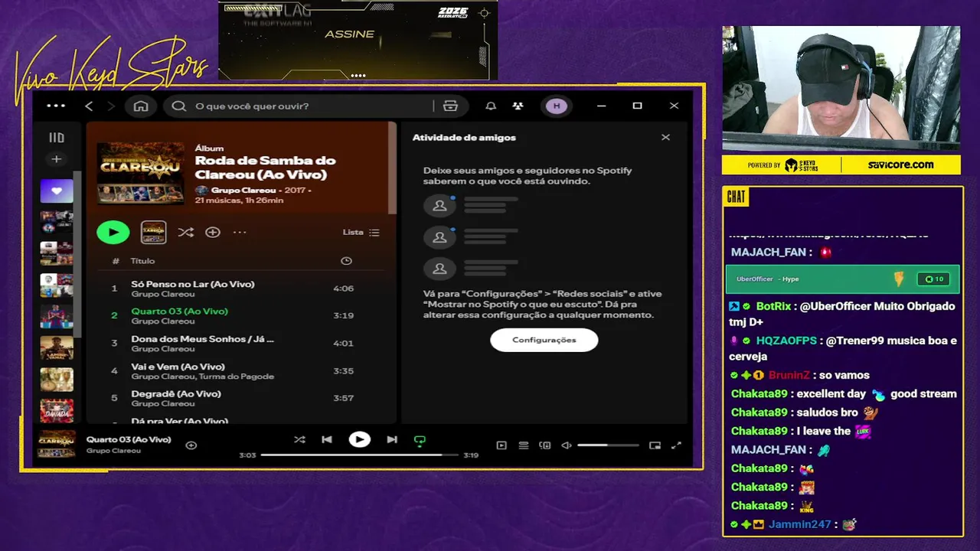
Task: Click the player Play button
Action: click(359, 440)
